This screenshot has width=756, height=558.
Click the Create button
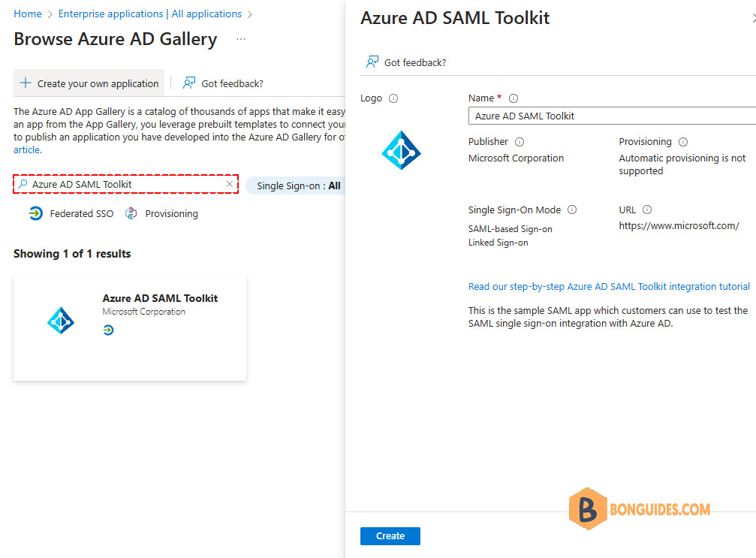pos(390,535)
